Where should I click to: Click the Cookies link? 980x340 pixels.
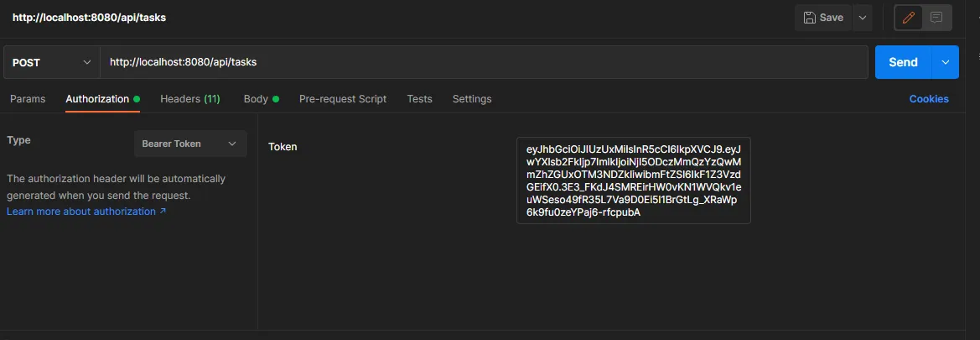coord(929,99)
